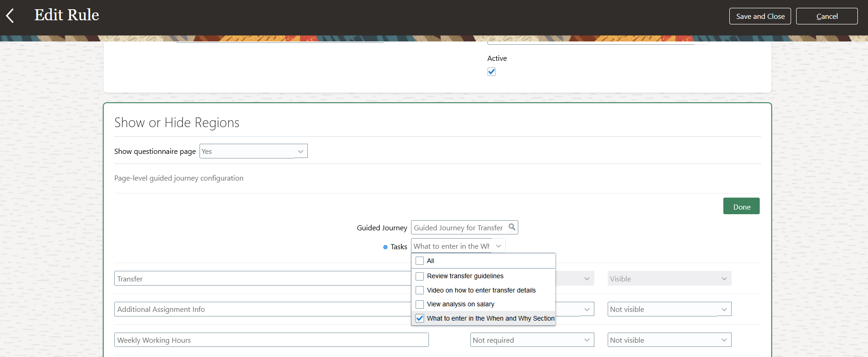This screenshot has height=357, width=868.
Task: Open Show questionnaire page dropdown
Action: [253, 151]
